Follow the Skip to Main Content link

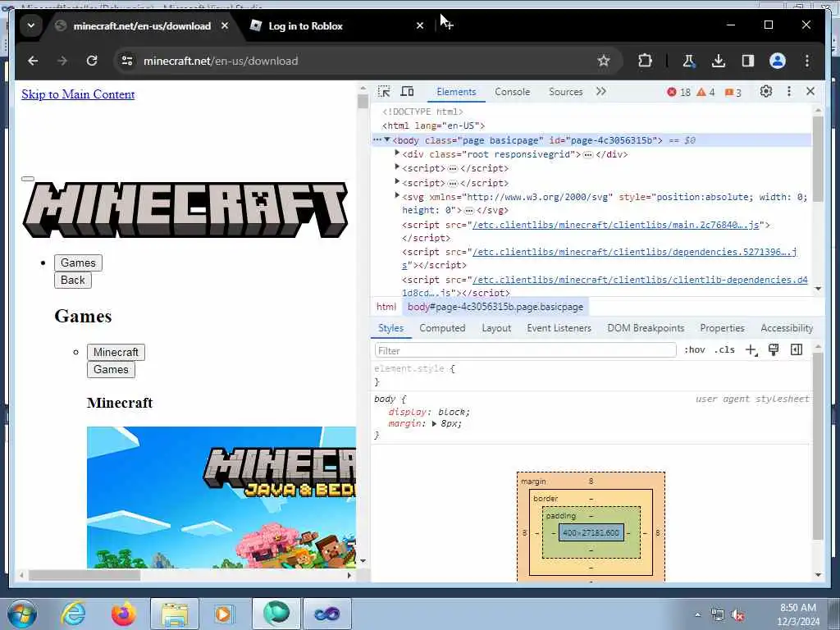click(78, 94)
